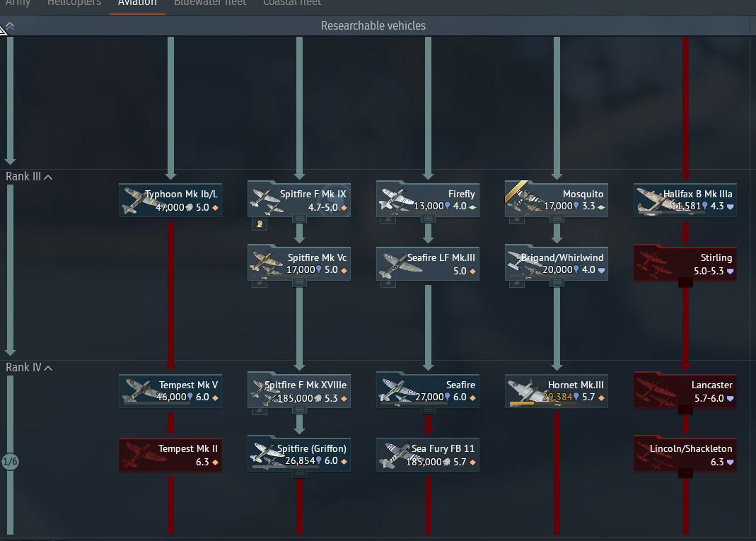
Task: Select the Typhoon Mk Ib/L aircraft card
Action: point(170,200)
